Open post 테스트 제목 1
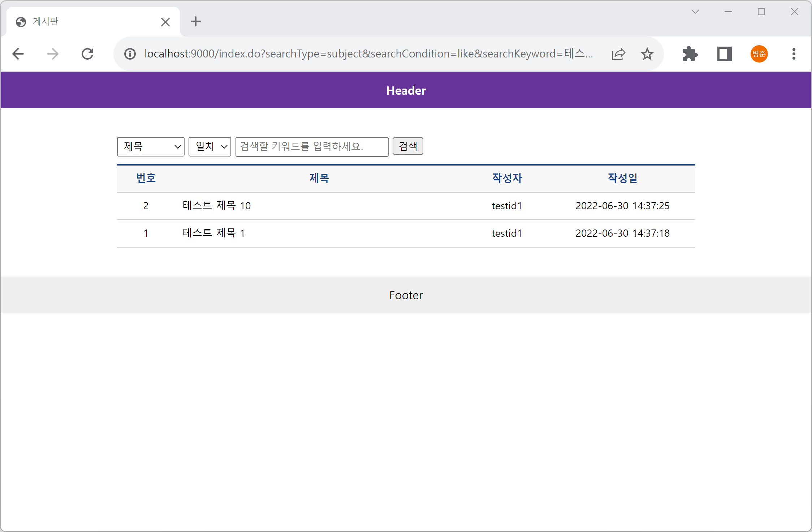 pos(214,233)
